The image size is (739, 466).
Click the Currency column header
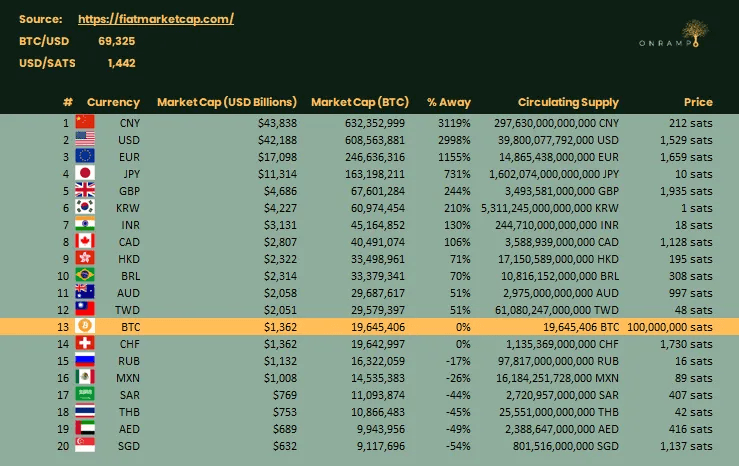[x=113, y=102]
